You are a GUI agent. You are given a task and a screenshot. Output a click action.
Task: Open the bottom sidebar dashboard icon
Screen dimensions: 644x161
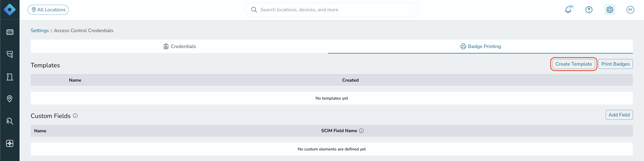pyautogui.click(x=10, y=143)
